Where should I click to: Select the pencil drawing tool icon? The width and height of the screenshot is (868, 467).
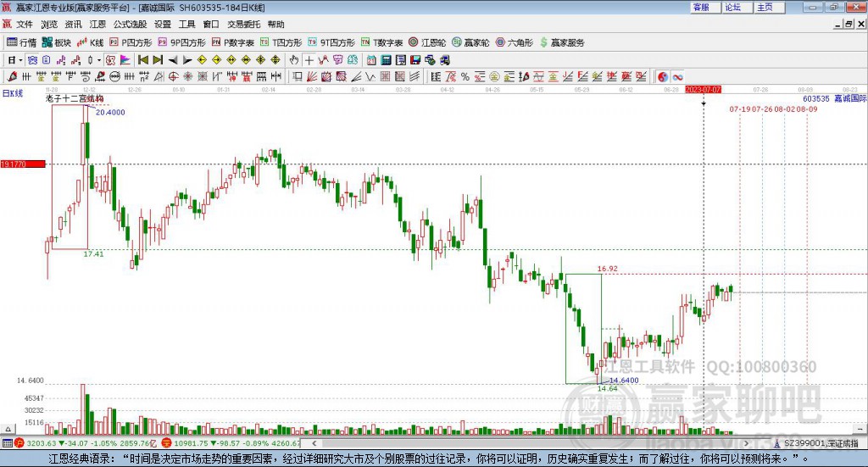point(12,77)
